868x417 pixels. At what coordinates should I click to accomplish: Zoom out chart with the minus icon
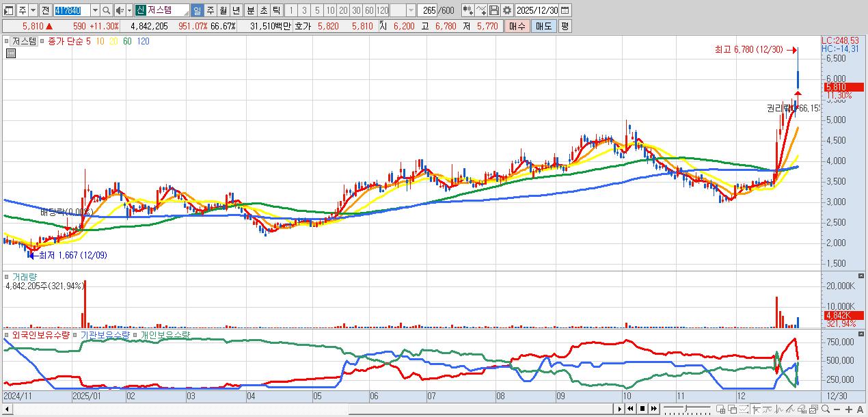837,409
